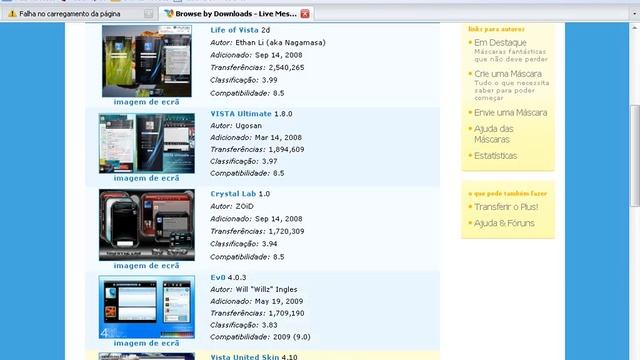Click the warning icon on the failed page tab

click(x=12, y=14)
